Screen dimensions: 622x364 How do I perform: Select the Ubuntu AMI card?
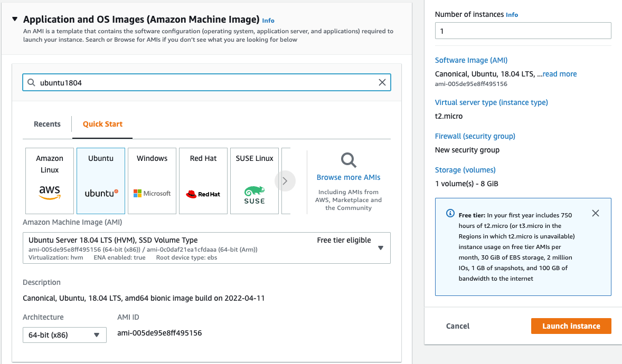tap(100, 180)
